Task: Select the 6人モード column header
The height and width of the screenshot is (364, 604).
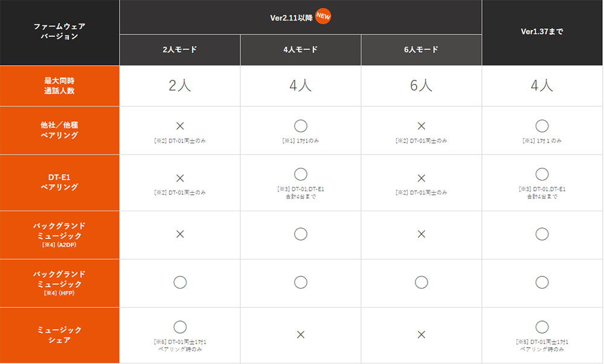Action: click(x=422, y=49)
